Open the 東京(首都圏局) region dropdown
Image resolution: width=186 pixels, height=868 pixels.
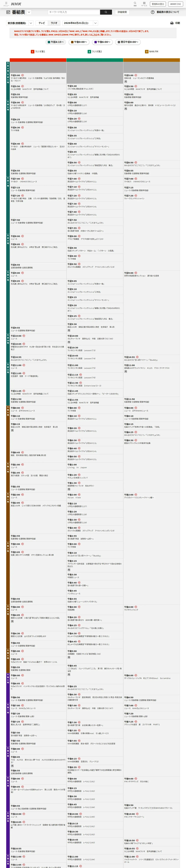pyautogui.click(x=20, y=23)
